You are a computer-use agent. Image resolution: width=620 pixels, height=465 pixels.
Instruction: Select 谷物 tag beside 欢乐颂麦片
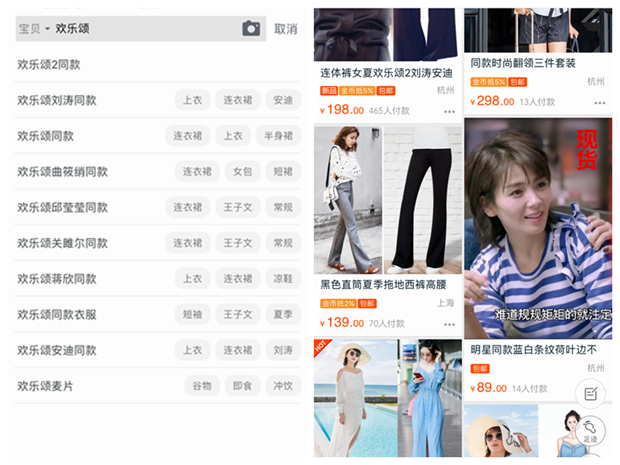(x=202, y=386)
